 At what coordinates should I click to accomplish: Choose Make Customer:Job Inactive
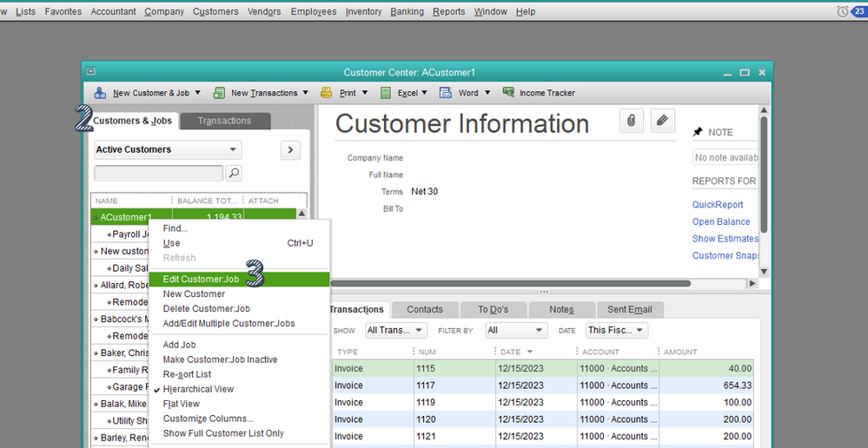[x=220, y=359]
